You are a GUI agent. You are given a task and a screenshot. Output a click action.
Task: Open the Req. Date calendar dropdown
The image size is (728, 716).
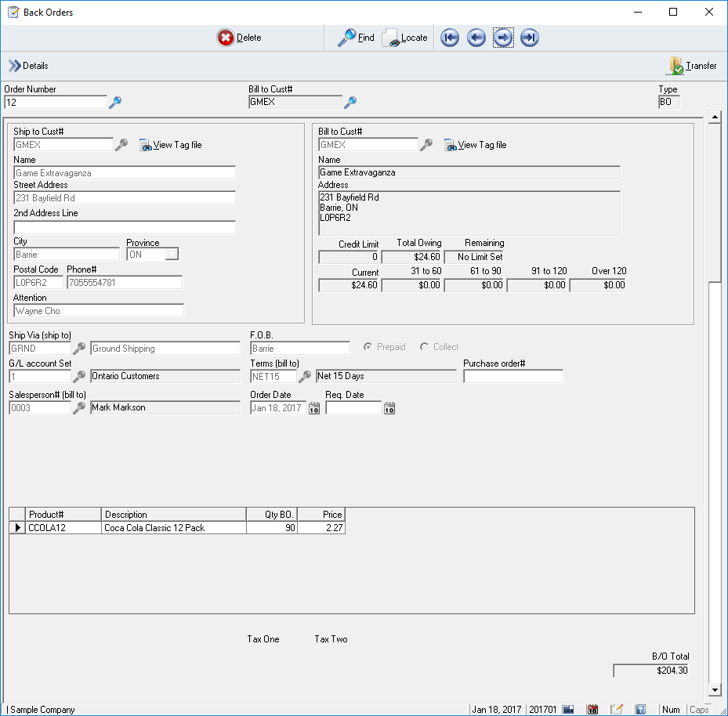pos(389,408)
